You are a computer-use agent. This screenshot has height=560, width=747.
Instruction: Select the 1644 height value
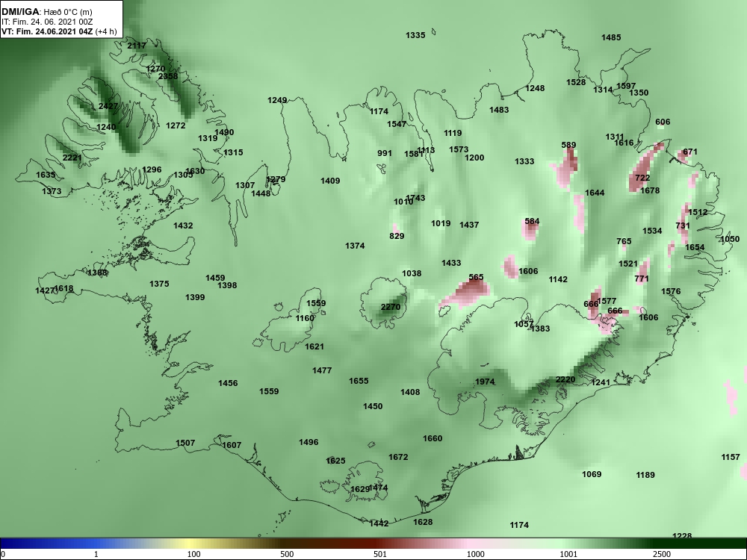coord(595,193)
